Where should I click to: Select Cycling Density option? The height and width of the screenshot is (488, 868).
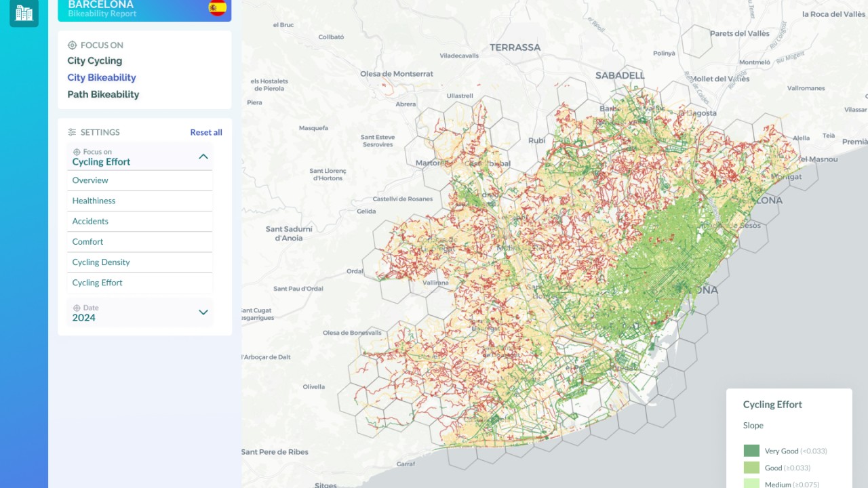[x=101, y=262]
